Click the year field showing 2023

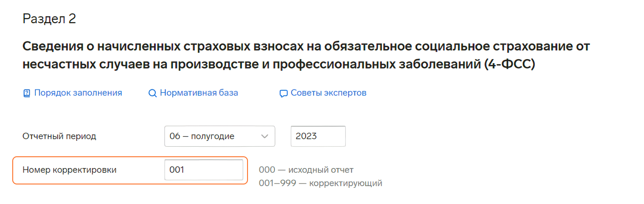point(318,136)
